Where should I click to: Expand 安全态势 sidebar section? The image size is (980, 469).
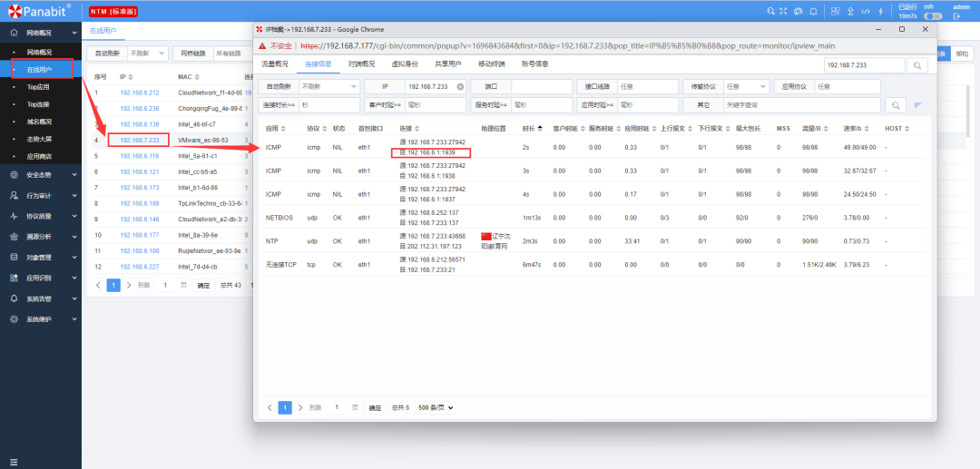coord(41,175)
